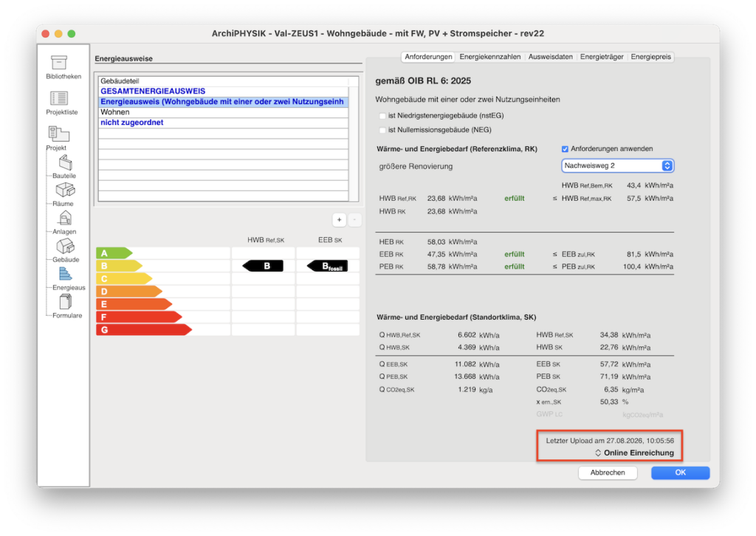Open the Gebäude section icon
This screenshot has height=536, width=756.
coord(65,247)
